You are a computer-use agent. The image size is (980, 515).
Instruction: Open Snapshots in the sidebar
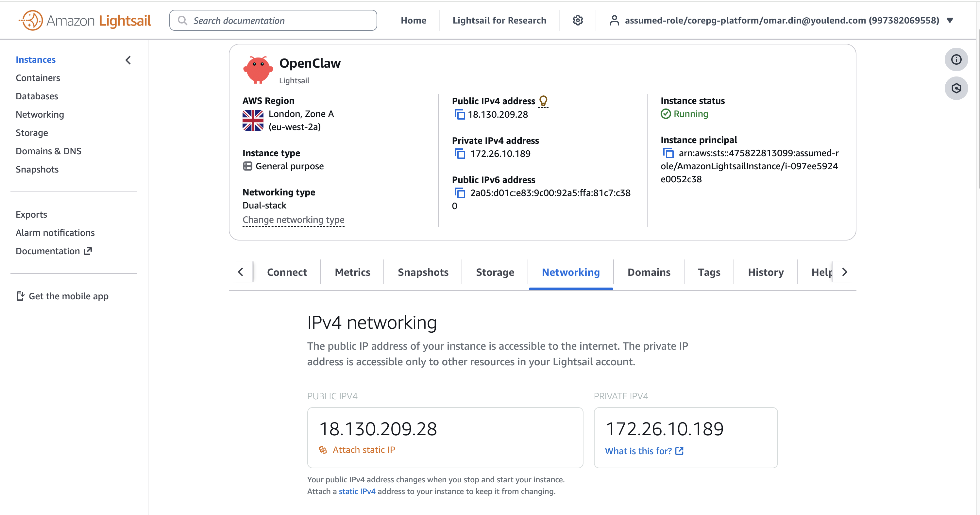pos(37,169)
